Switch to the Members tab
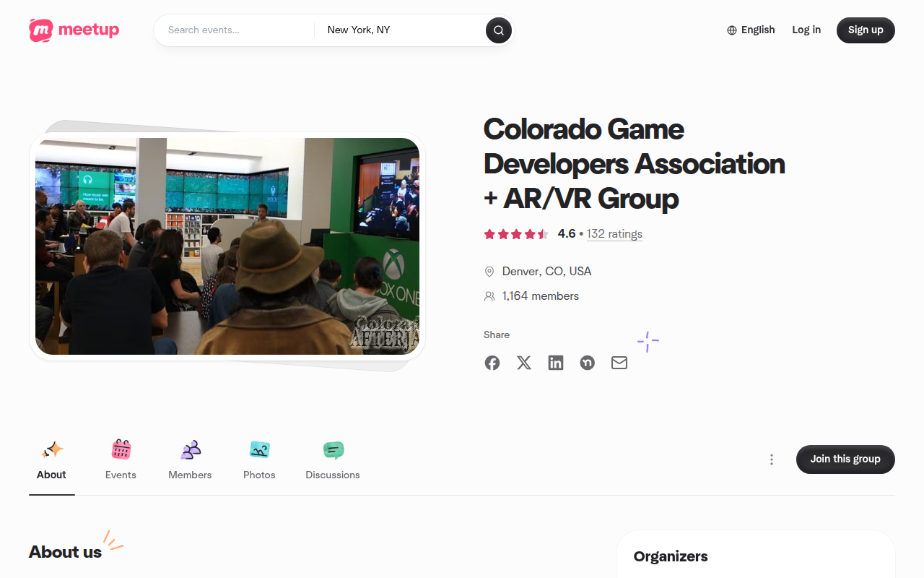Viewport: 924px width, 578px height. pyautogui.click(x=190, y=460)
